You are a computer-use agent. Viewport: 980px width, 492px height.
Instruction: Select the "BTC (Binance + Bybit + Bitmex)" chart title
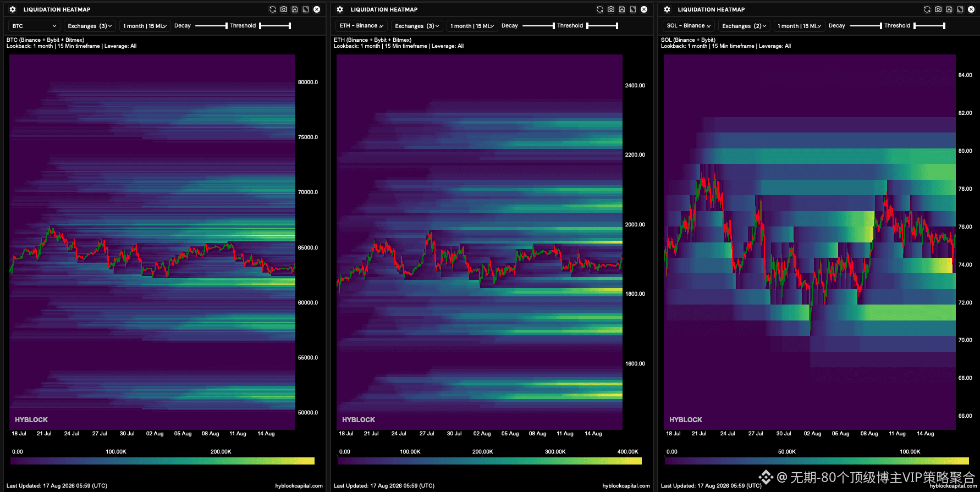45,40
